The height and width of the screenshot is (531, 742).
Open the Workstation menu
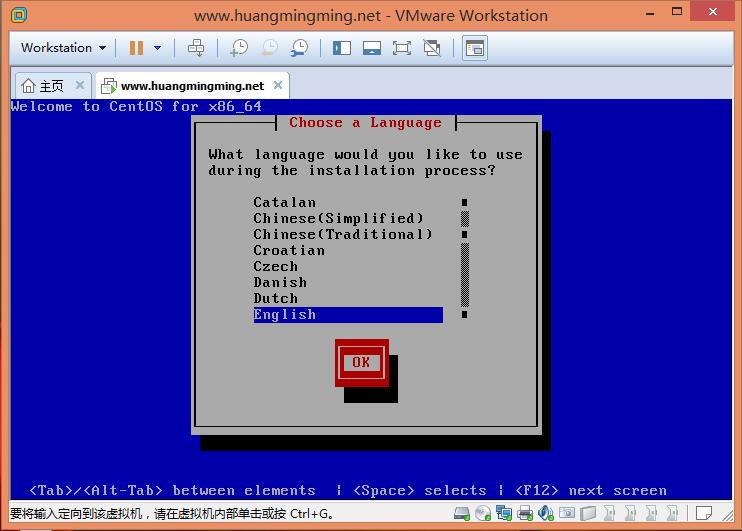pos(63,48)
